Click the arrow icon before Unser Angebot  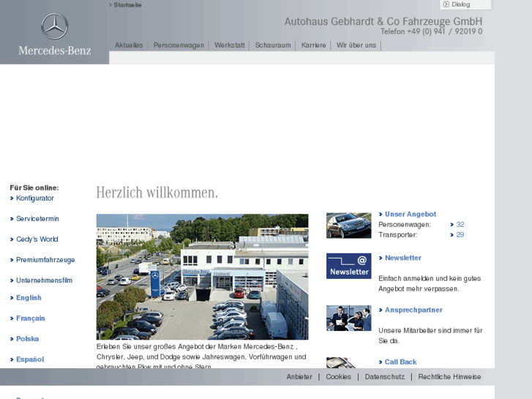pos(381,215)
